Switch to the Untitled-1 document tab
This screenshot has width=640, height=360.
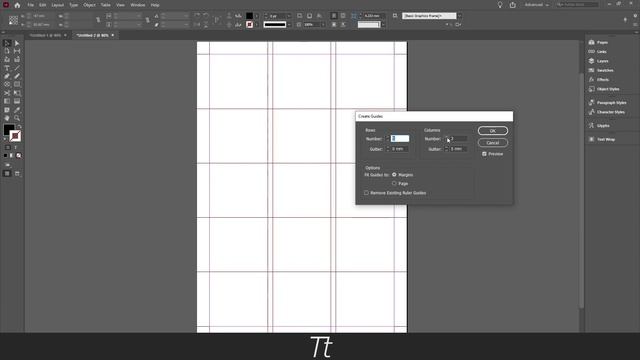pos(45,36)
